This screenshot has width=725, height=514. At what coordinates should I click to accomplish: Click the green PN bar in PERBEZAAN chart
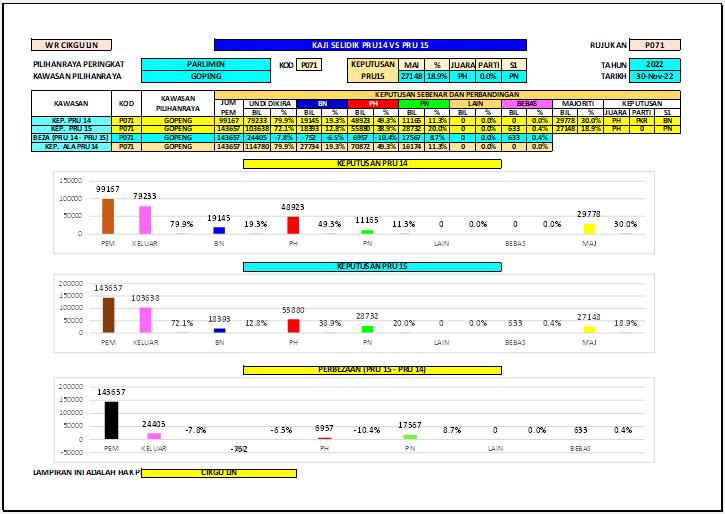click(410, 437)
